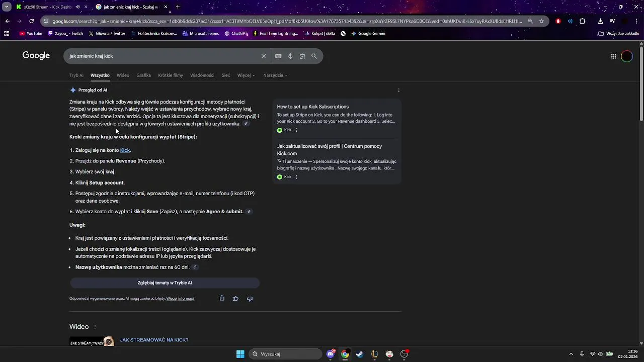
Task: Give thumbs down to the AI overview
Action: coord(250,298)
